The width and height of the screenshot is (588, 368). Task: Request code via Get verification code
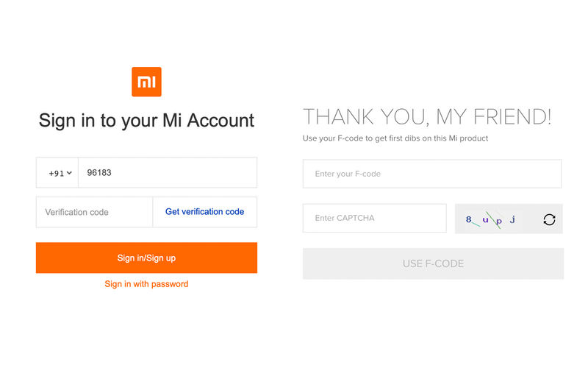205,212
